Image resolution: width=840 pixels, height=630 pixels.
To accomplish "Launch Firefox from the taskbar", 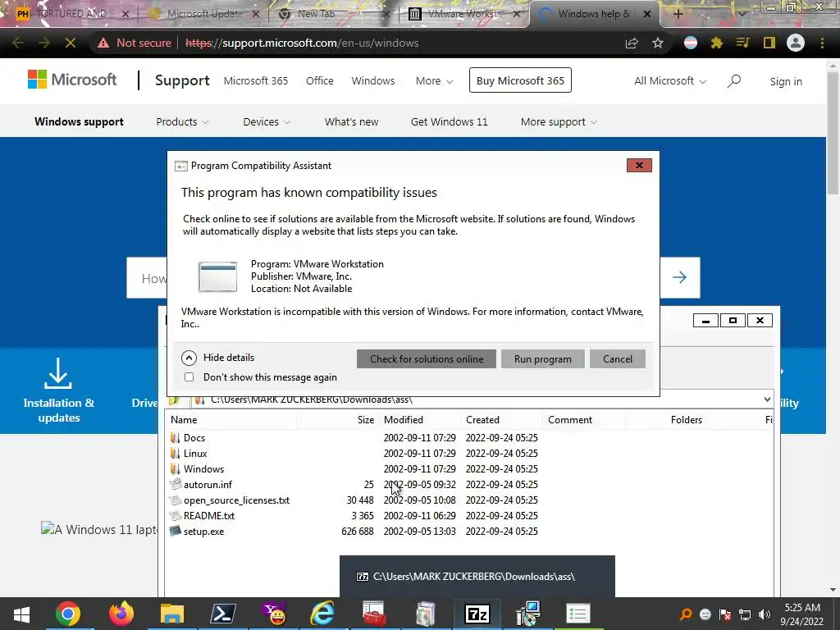I will click(x=121, y=614).
